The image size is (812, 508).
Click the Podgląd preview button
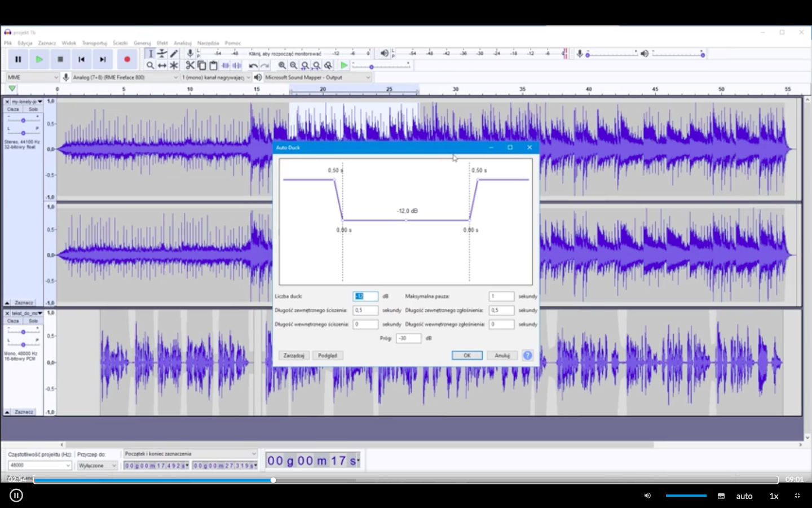(328, 356)
